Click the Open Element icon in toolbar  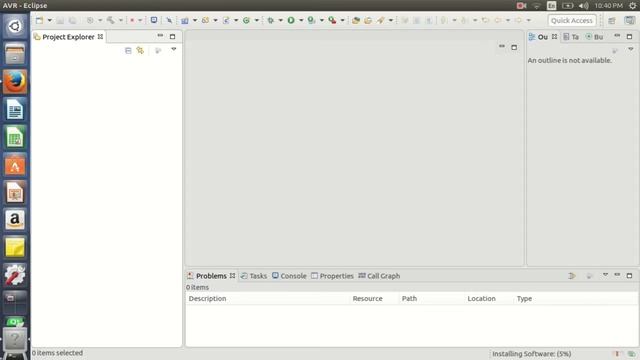coord(356,20)
